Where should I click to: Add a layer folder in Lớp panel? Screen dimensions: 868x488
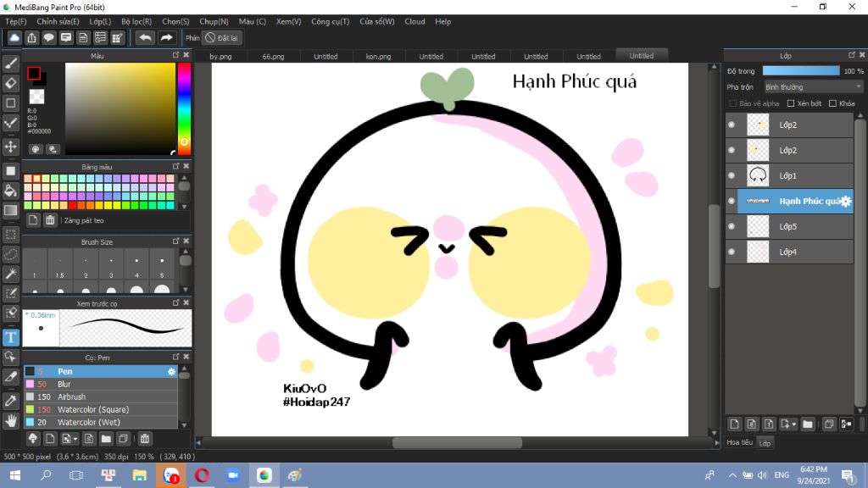[x=808, y=424]
